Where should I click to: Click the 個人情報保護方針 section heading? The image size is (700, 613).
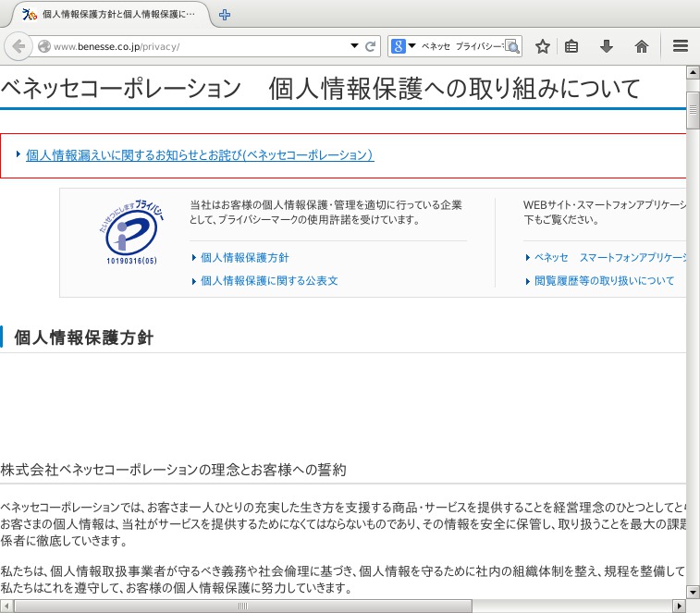point(84,337)
